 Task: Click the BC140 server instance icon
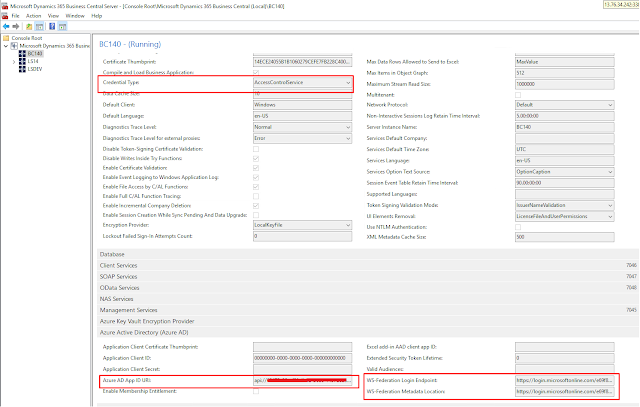(22, 53)
